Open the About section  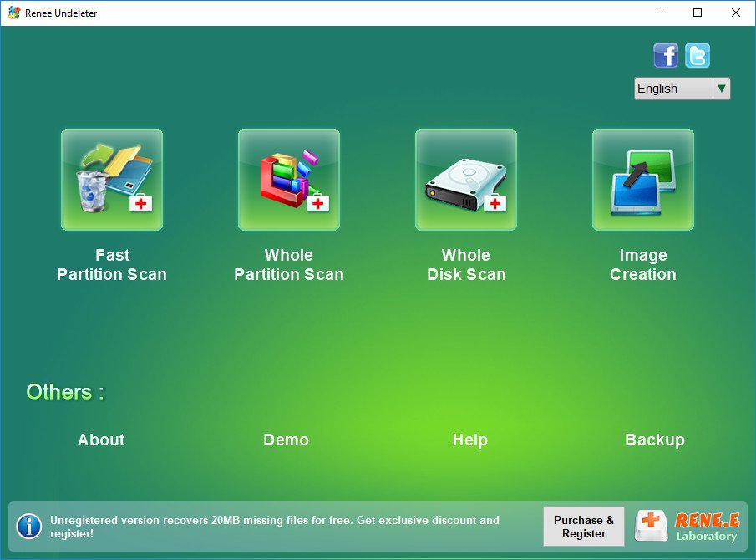click(x=101, y=440)
